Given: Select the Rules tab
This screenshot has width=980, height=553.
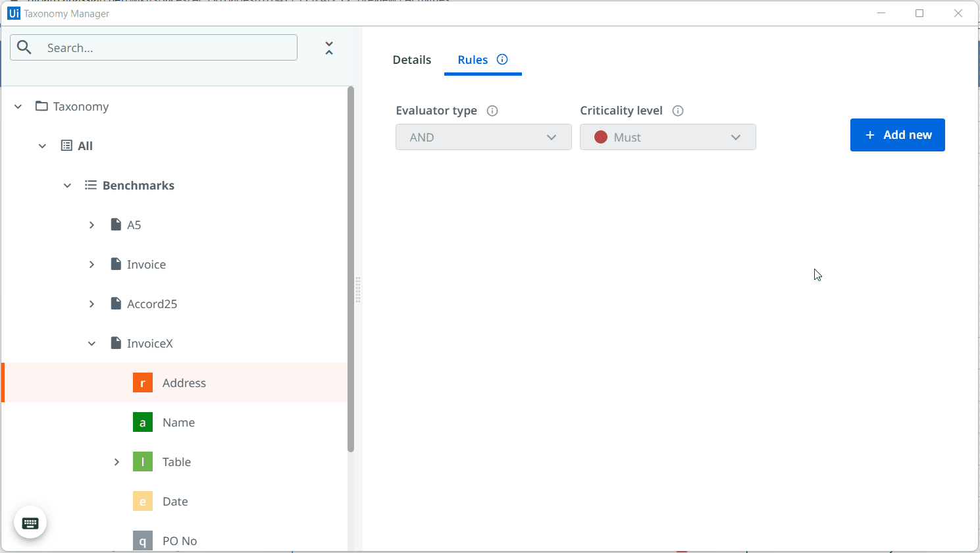Looking at the screenshot, I should coord(473,60).
